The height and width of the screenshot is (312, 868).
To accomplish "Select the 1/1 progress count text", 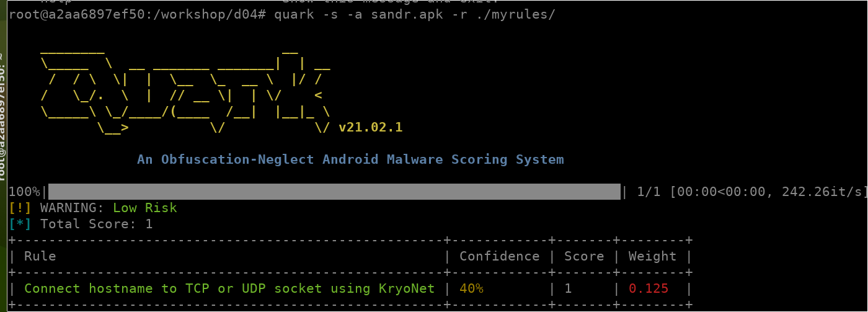I will 650,192.
